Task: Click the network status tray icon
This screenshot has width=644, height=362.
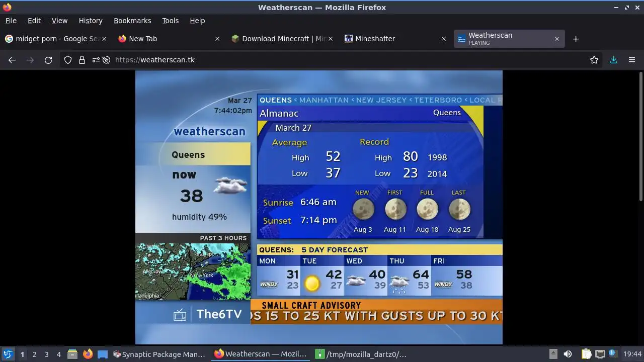Action: pos(600,354)
